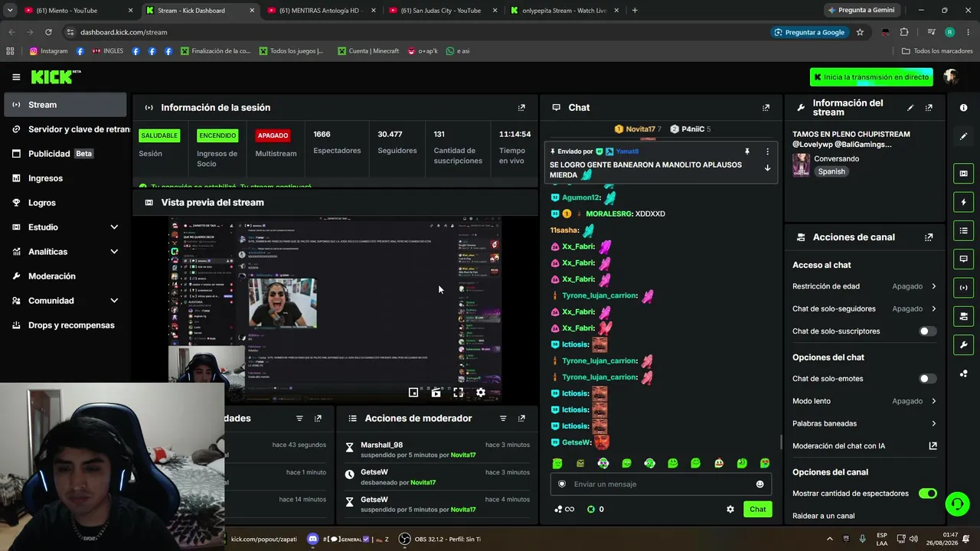
Task: Toggle the list widget in right sidebar
Action: click(963, 230)
